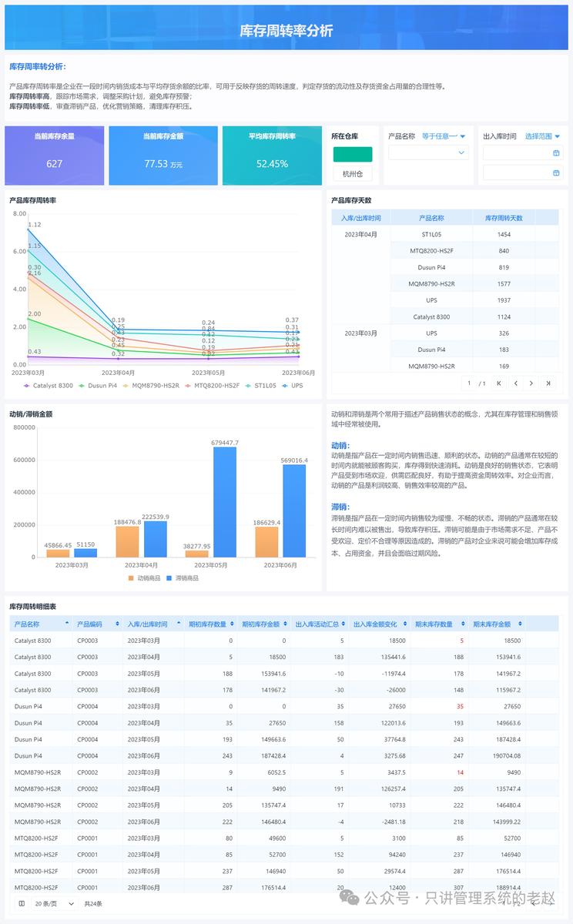Click the 190704.08 ending amount cell
The height and width of the screenshot is (924, 573).
[496, 756]
